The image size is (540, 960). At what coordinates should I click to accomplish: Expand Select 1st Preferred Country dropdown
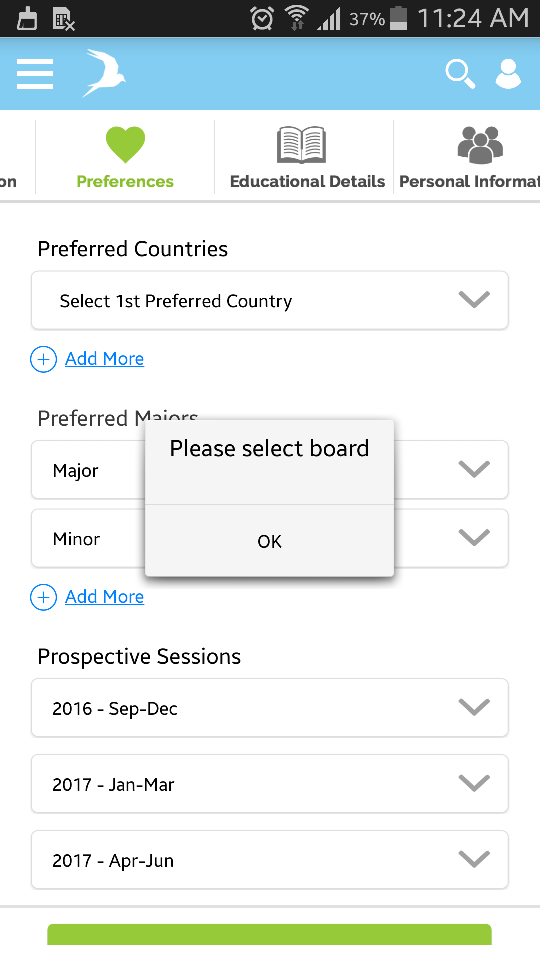click(x=269, y=301)
